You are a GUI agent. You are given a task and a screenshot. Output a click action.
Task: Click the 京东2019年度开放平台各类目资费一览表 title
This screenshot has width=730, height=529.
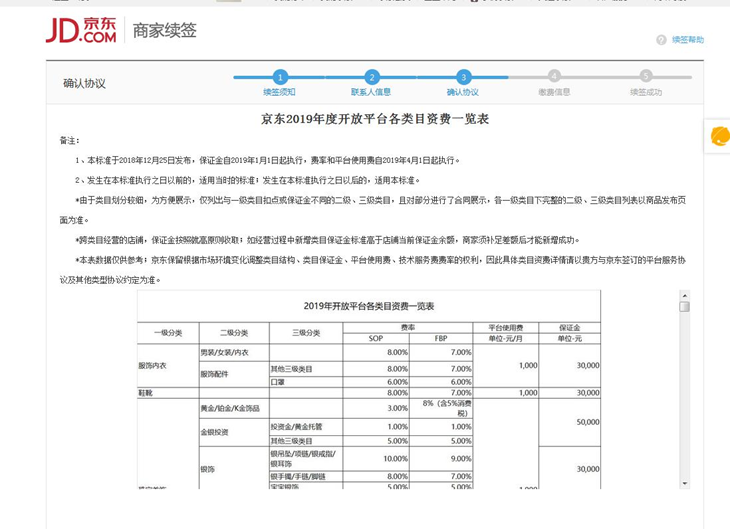tap(375, 119)
